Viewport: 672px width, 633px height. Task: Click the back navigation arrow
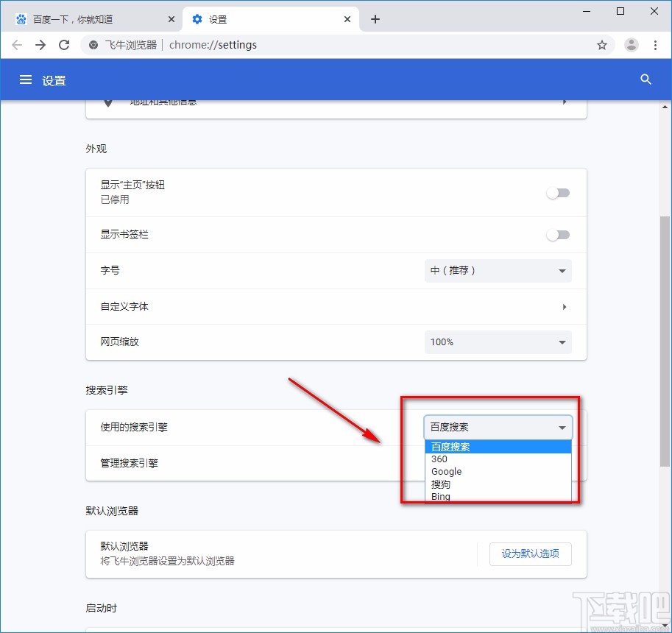[16, 45]
